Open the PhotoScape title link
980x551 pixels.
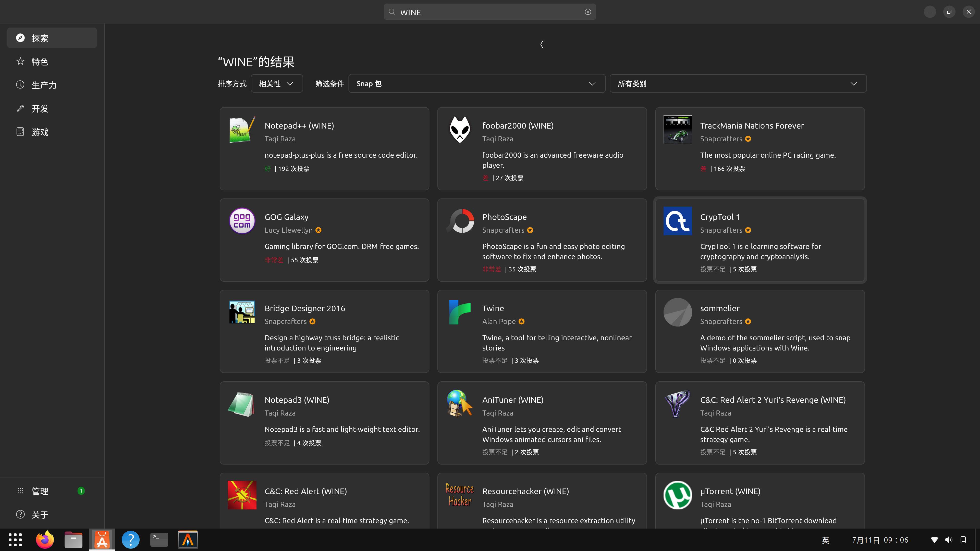tap(505, 217)
